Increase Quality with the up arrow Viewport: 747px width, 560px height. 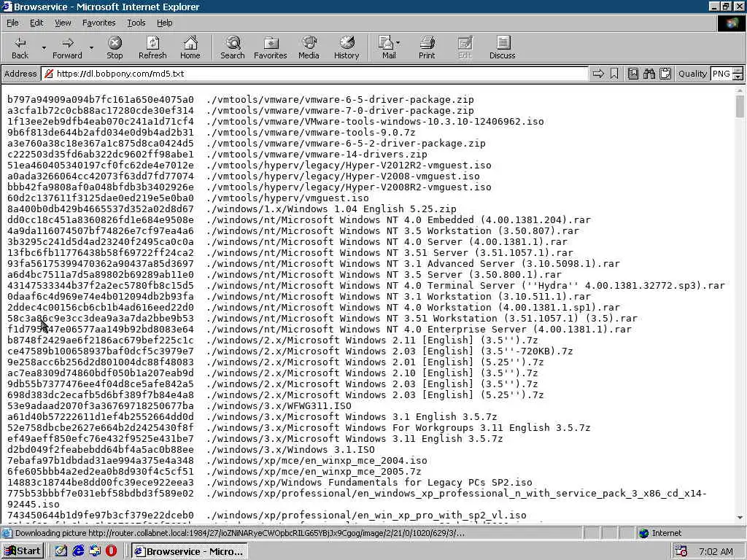click(738, 71)
